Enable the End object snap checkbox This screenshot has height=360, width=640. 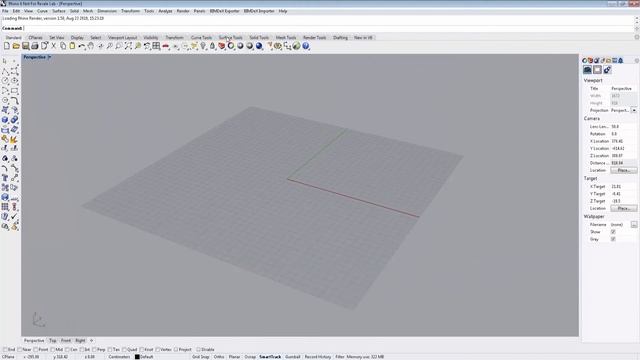click(5, 350)
